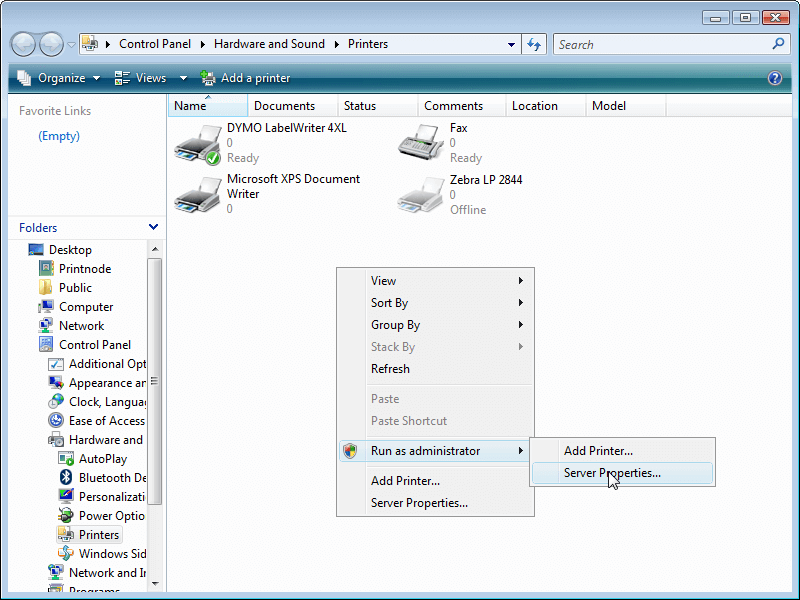The image size is (800, 600).
Task: Open the recent pages dropdown arrow
Action: (71, 45)
